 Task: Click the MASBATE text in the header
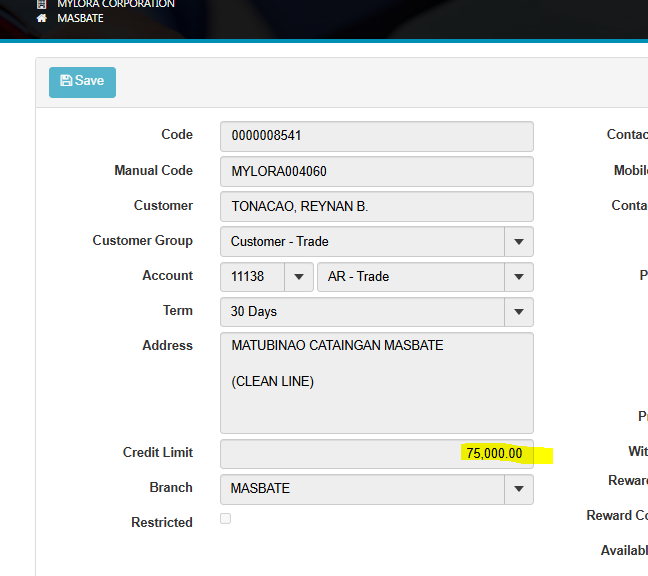80,18
